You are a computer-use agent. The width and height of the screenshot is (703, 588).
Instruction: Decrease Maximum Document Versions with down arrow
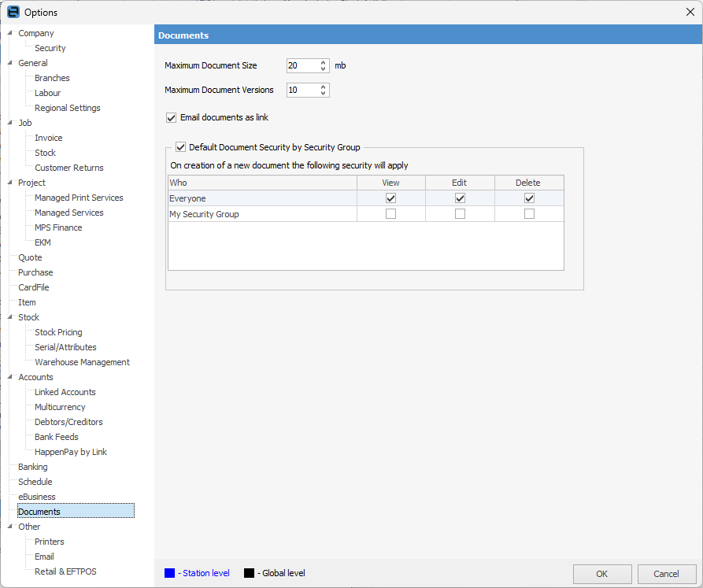click(324, 94)
